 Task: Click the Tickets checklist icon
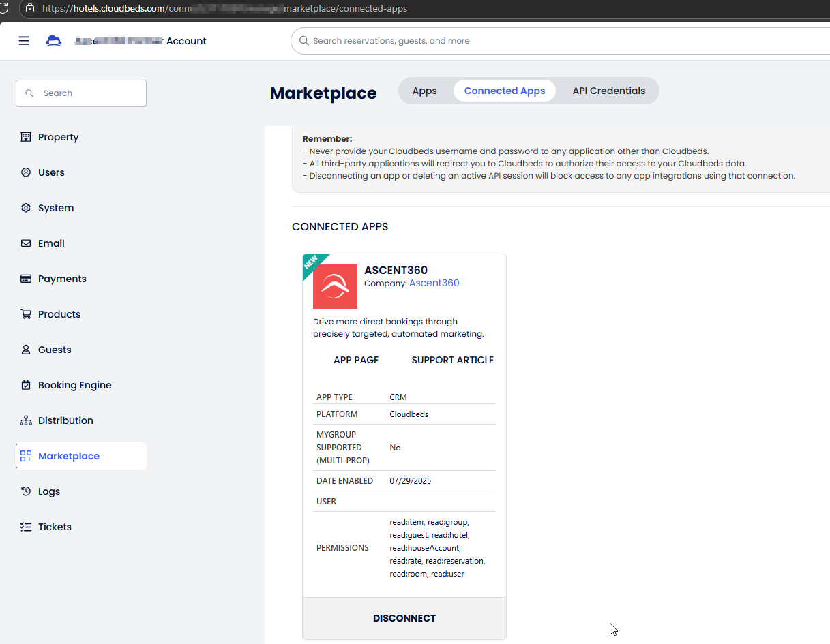[x=26, y=527]
